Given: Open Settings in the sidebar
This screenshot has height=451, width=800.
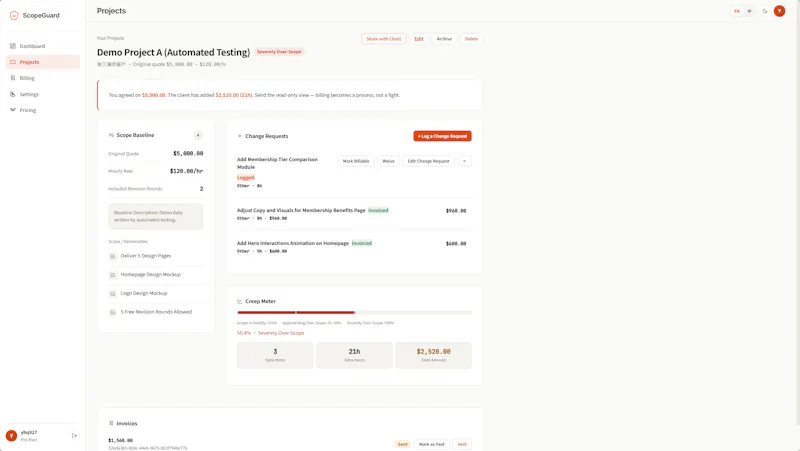Looking at the screenshot, I should [x=43, y=94].
